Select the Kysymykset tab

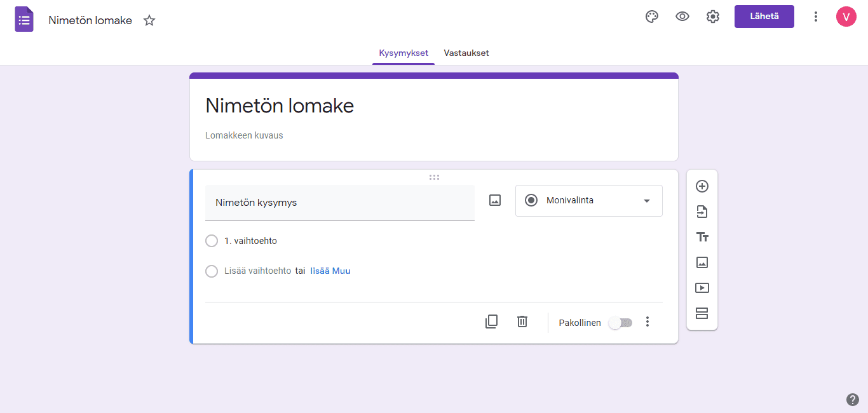coord(403,53)
